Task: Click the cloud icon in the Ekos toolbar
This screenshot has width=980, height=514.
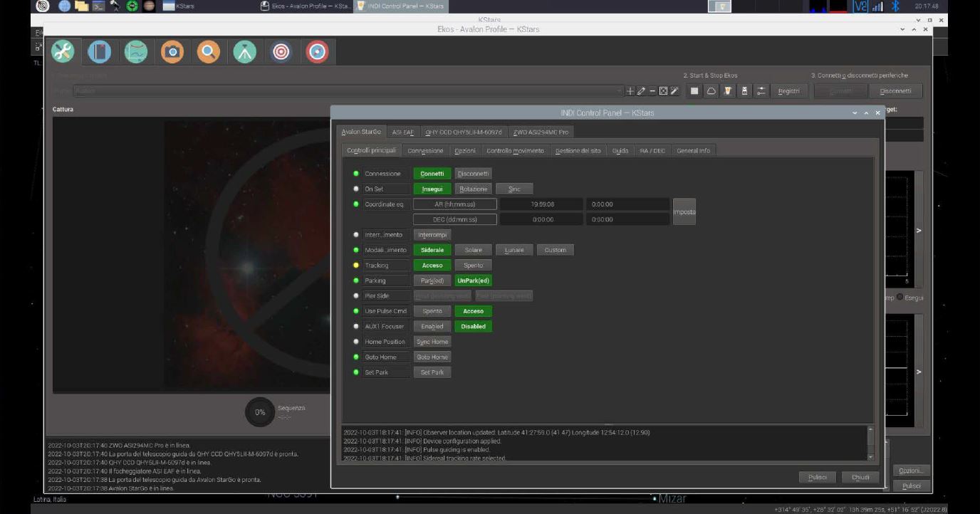Action: 712,91
